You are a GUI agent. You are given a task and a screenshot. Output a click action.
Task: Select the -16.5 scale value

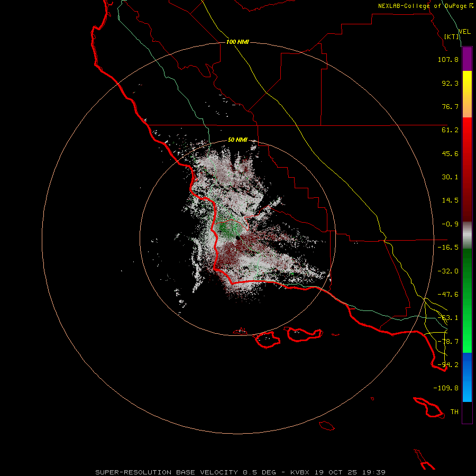pos(448,248)
